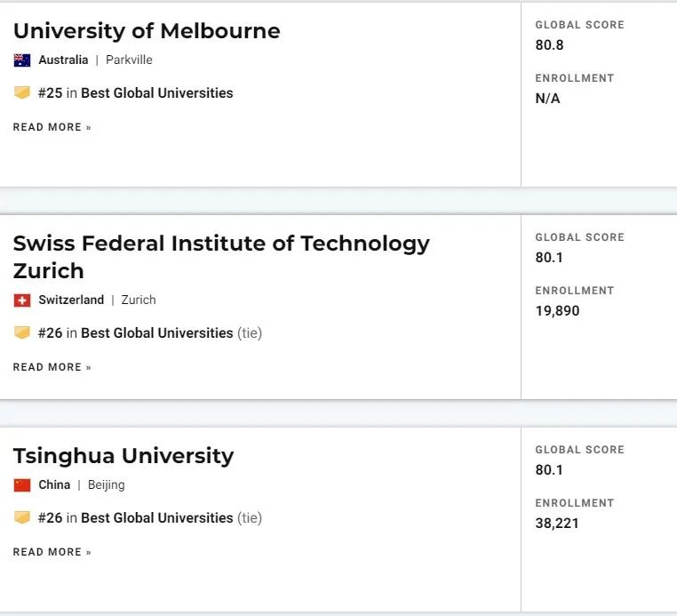Image resolution: width=677 pixels, height=616 pixels.
Task: Click the enrollment value 38,221
Action: tap(557, 524)
